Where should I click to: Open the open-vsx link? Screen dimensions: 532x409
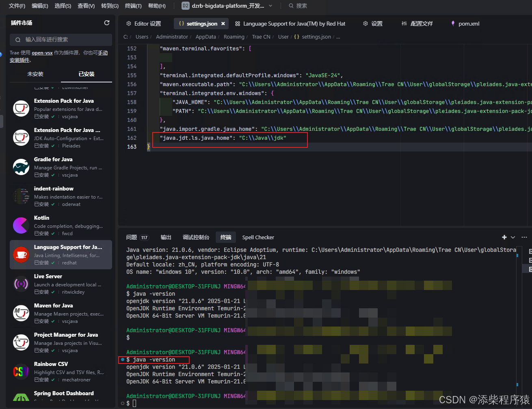tap(42, 53)
